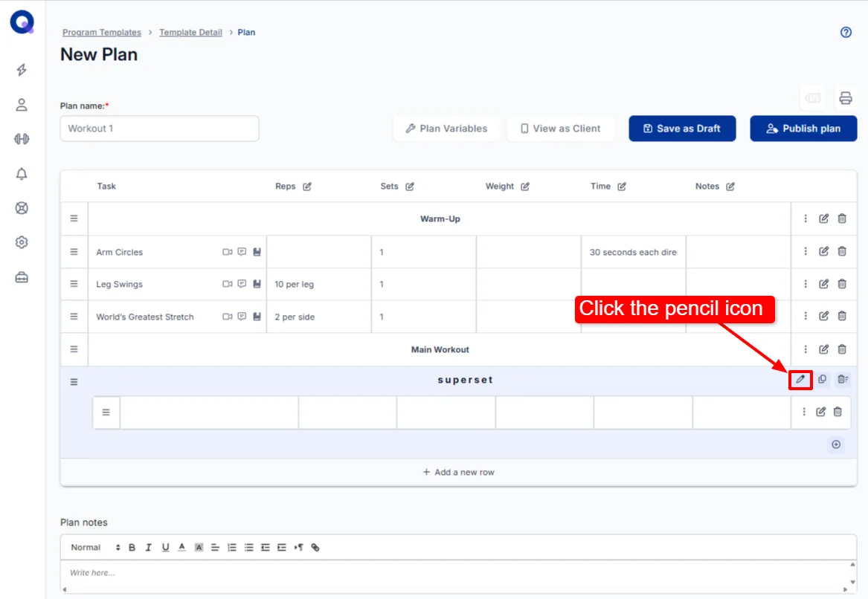Open comment icon for Leg Swings

click(242, 284)
